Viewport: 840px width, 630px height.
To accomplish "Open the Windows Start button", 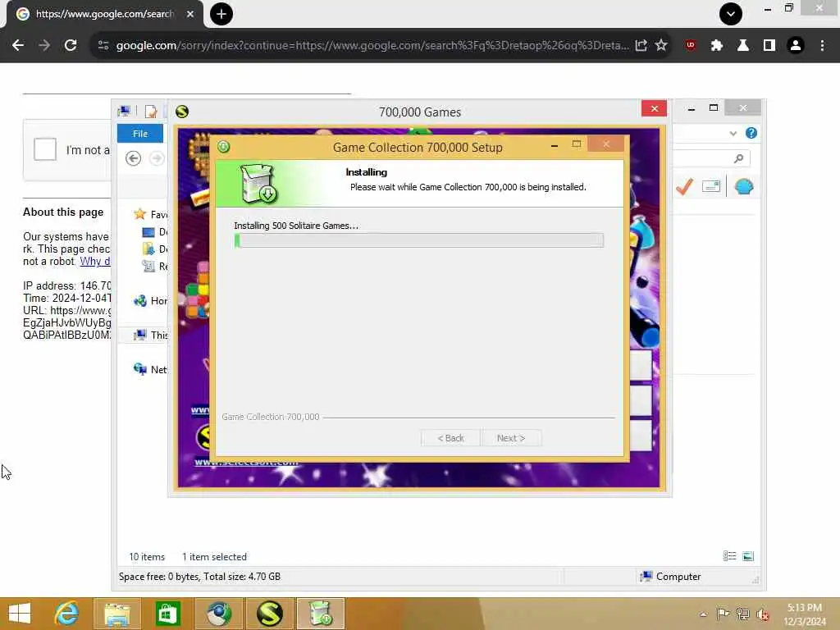I will 20,614.
